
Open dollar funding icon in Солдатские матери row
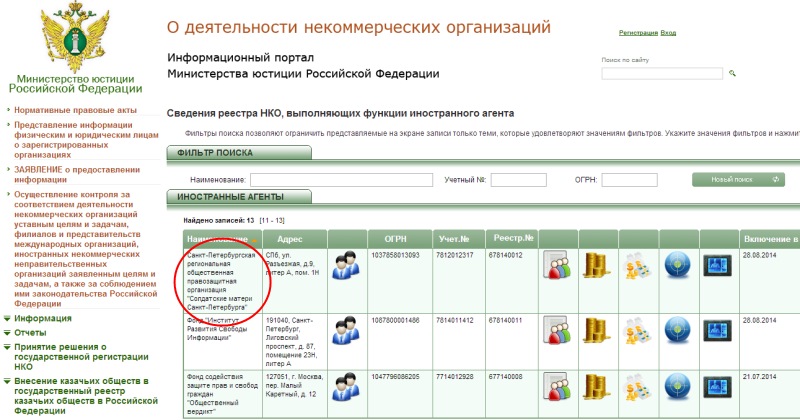pyautogui.click(x=637, y=266)
